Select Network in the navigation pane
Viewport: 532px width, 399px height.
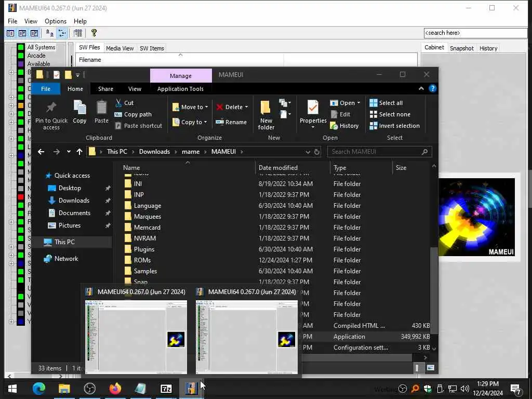[66, 259]
